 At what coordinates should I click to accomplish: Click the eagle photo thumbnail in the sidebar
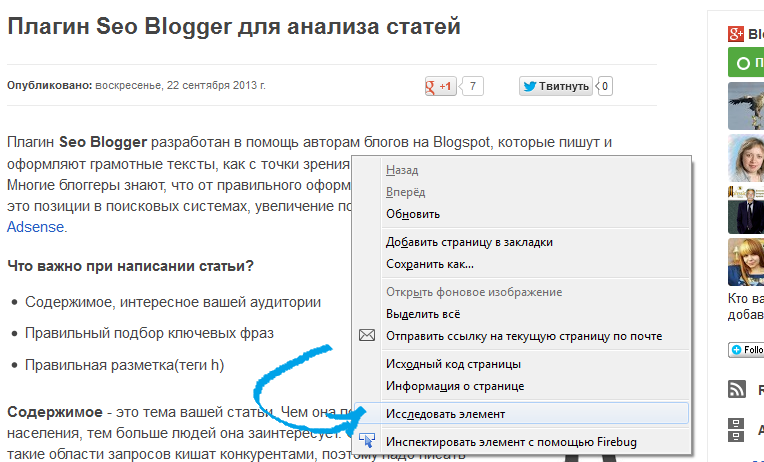[x=746, y=106]
